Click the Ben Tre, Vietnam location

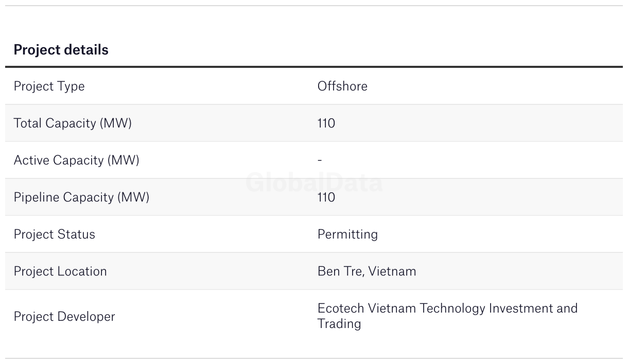pyautogui.click(x=367, y=271)
